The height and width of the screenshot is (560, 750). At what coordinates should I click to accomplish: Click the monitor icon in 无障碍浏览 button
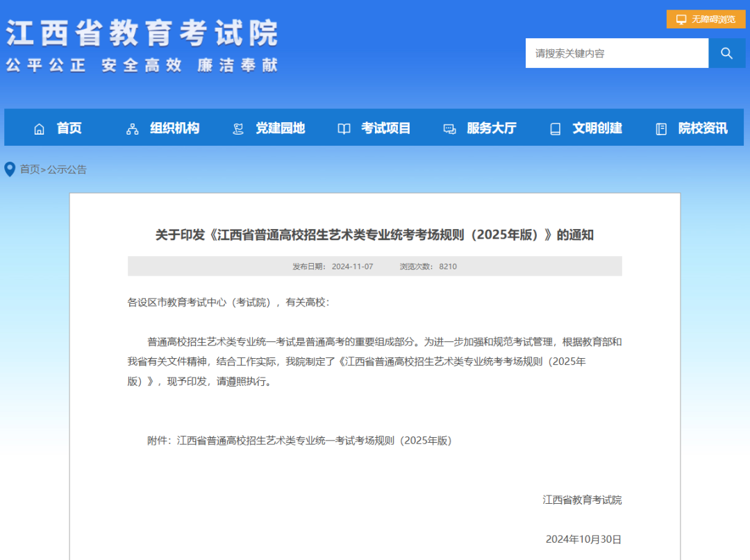click(x=681, y=19)
